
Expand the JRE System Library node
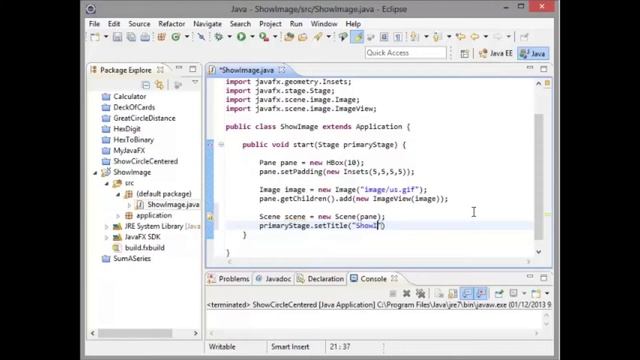[x=107, y=227]
